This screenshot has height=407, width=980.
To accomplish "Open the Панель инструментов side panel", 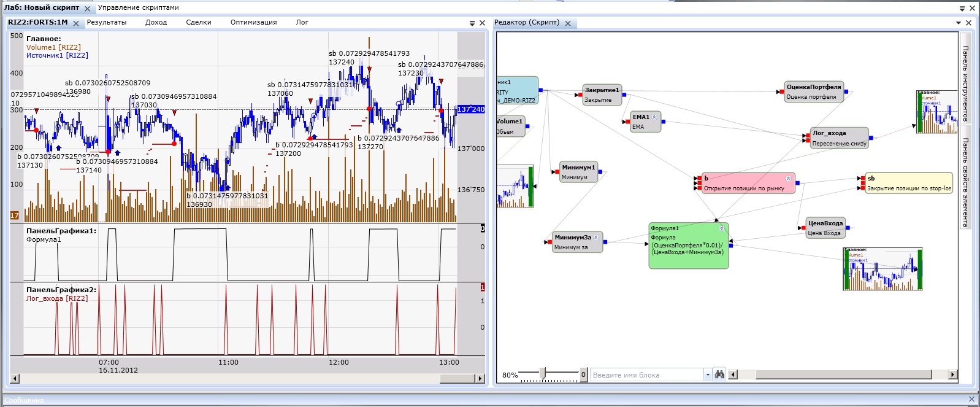I will 966,83.
